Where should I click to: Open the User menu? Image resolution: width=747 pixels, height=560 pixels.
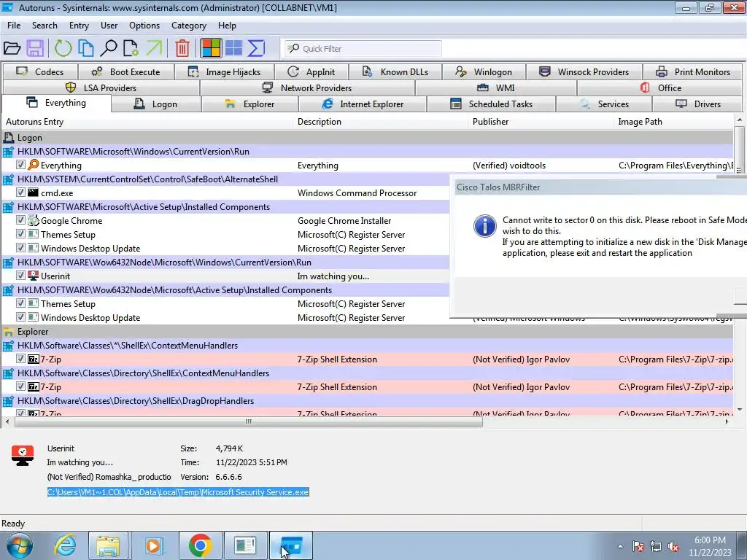tap(109, 26)
